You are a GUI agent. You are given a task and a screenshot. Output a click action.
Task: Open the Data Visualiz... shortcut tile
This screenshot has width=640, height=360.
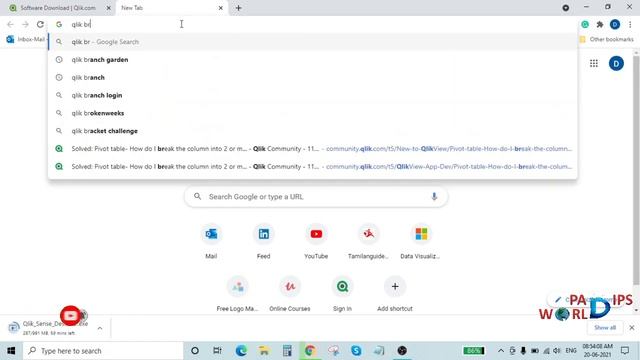[420, 242]
